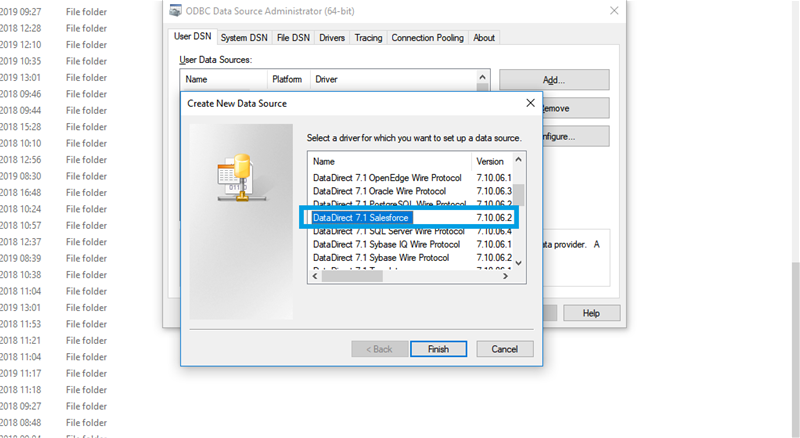Select the Tracing tab
The image size is (800, 438).
pyautogui.click(x=368, y=38)
